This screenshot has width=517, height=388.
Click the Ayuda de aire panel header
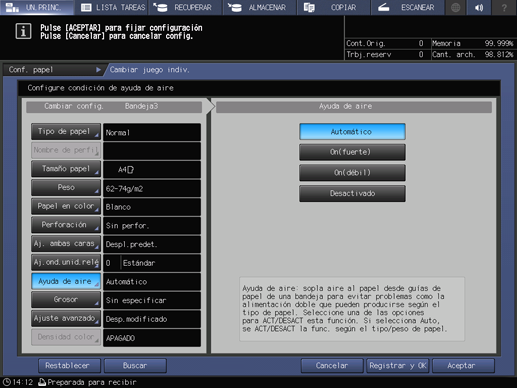point(354,107)
